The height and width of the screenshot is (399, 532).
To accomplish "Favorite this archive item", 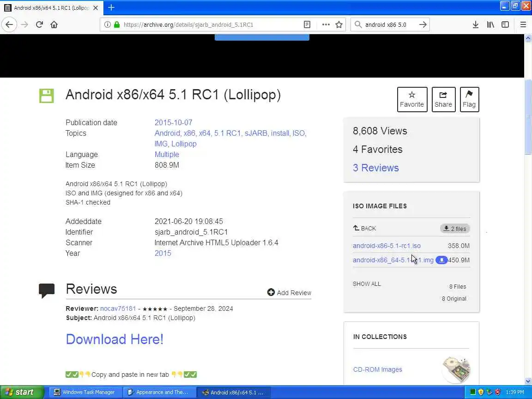I will [x=412, y=99].
